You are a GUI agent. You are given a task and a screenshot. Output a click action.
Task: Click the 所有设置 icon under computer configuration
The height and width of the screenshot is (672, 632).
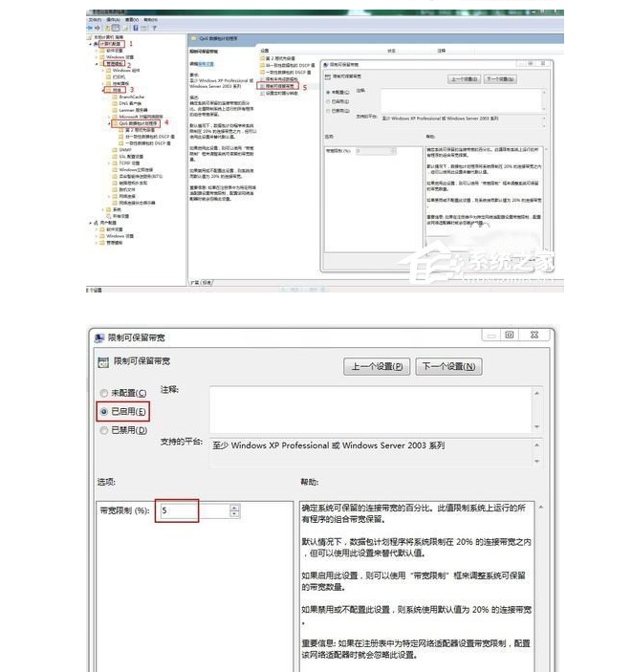109,216
